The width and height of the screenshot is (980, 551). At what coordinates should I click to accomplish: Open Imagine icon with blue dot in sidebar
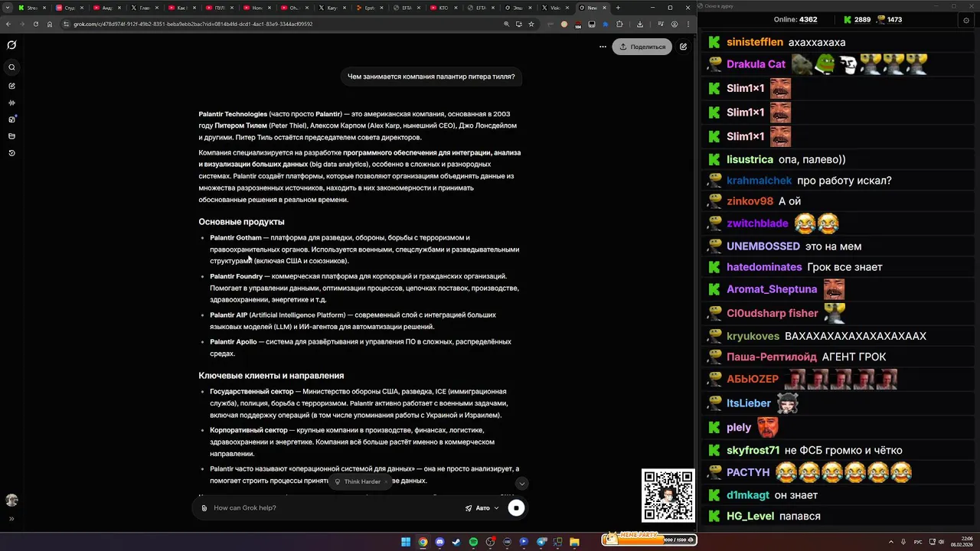[11, 119]
